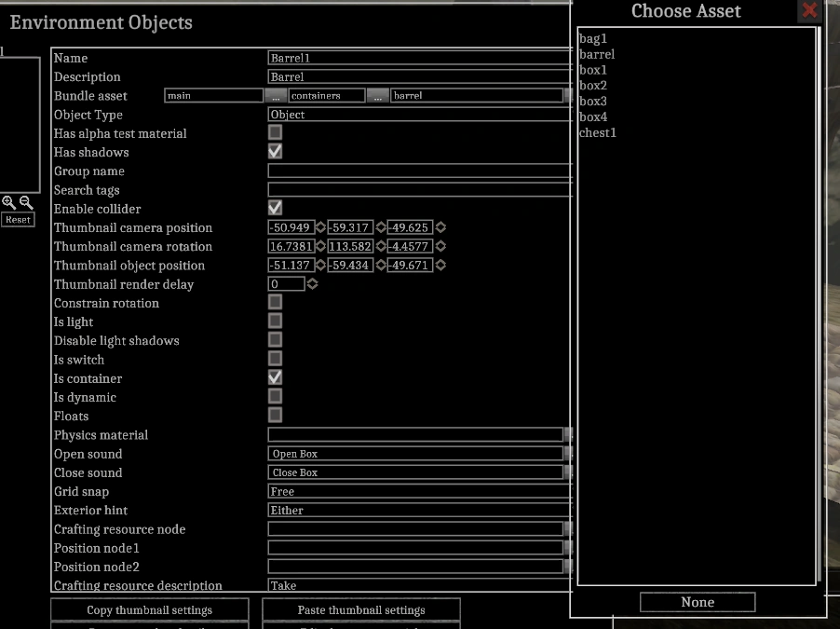Toggle Has alpha test material checkbox
The height and width of the screenshot is (629, 840).
(275, 132)
